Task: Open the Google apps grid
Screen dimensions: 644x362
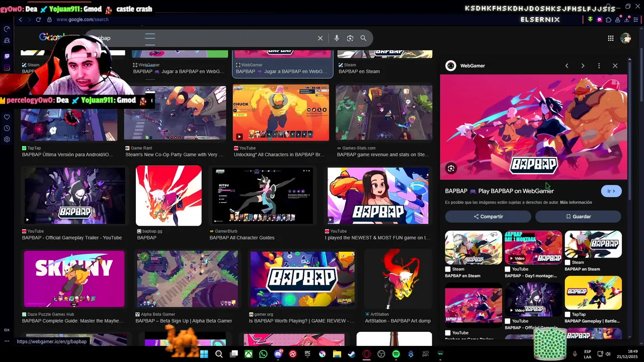Action: coord(610,38)
